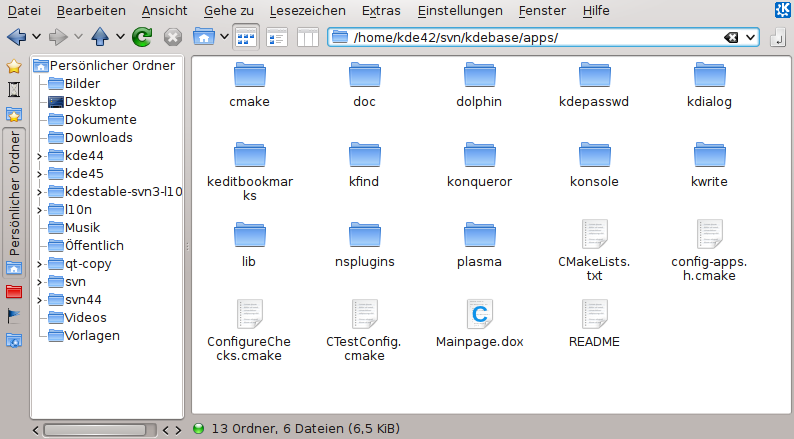Click the sidebar horizontal scrollbar

click(x=95, y=430)
